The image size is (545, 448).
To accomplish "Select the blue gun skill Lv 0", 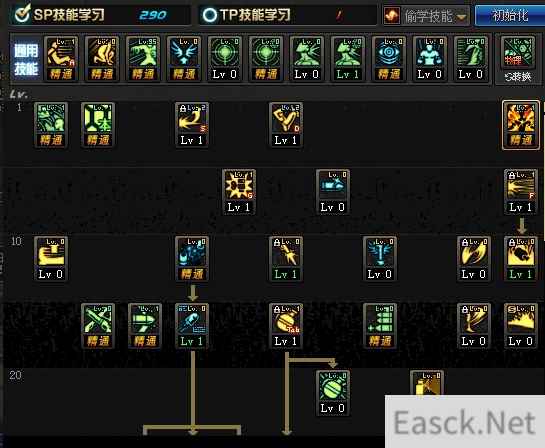I will point(333,192).
